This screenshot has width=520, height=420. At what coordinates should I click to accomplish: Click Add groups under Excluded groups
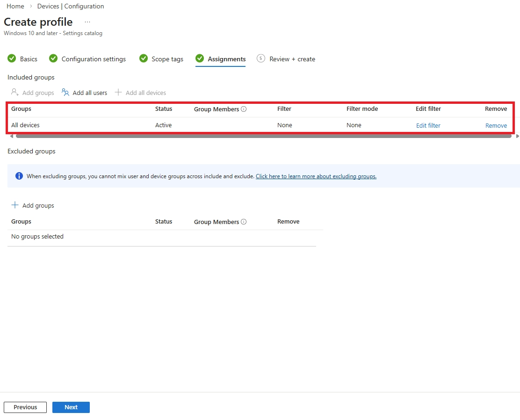pos(33,205)
